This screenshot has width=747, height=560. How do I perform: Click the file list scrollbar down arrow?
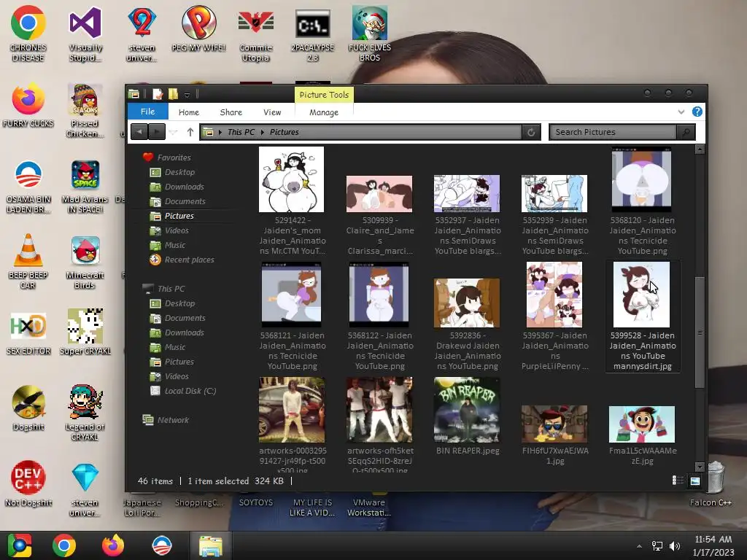[700, 467]
